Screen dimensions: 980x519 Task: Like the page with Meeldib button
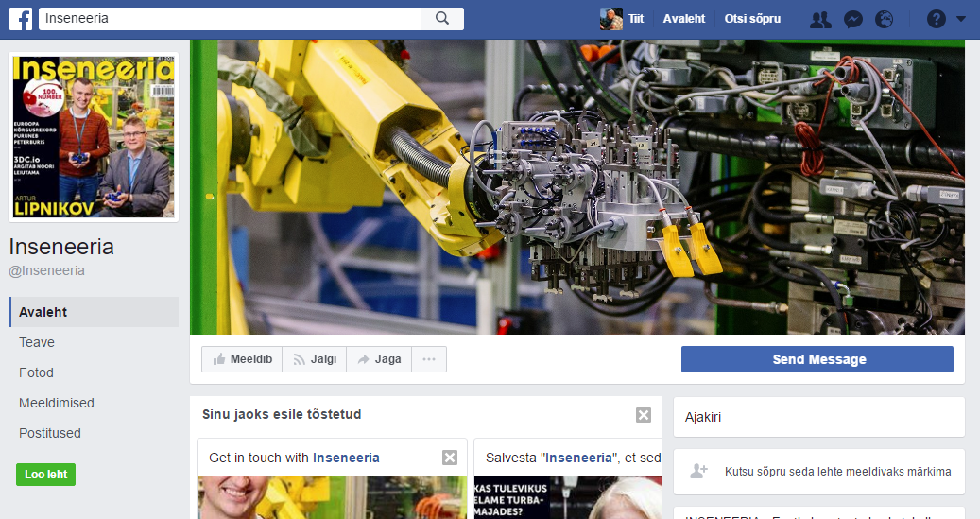242,359
